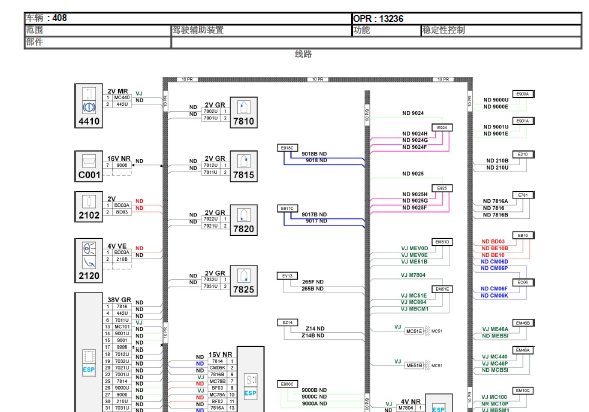Click the 7810 wheel sensor icon
Viewport: 589px width, 412px height.
[244, 112]
